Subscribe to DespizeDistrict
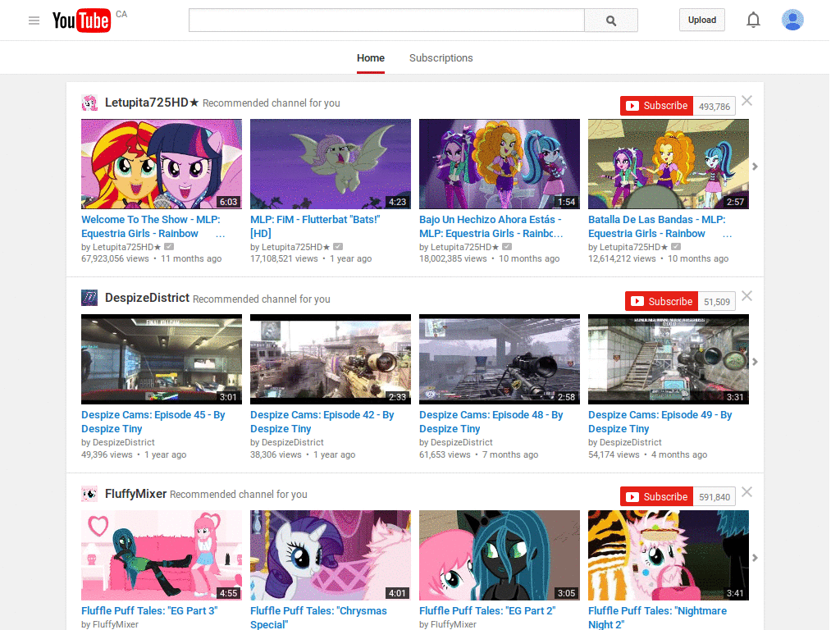 click(661, 301)
